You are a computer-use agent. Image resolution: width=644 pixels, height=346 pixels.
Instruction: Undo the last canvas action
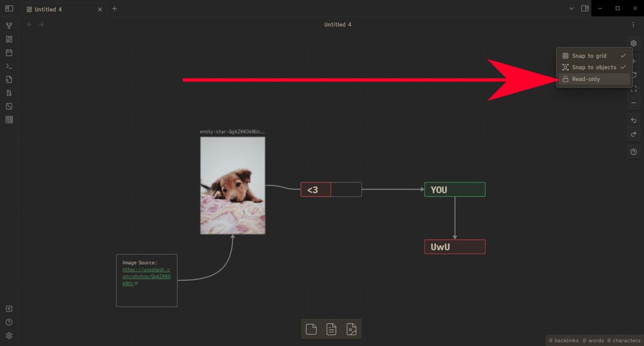633,120
